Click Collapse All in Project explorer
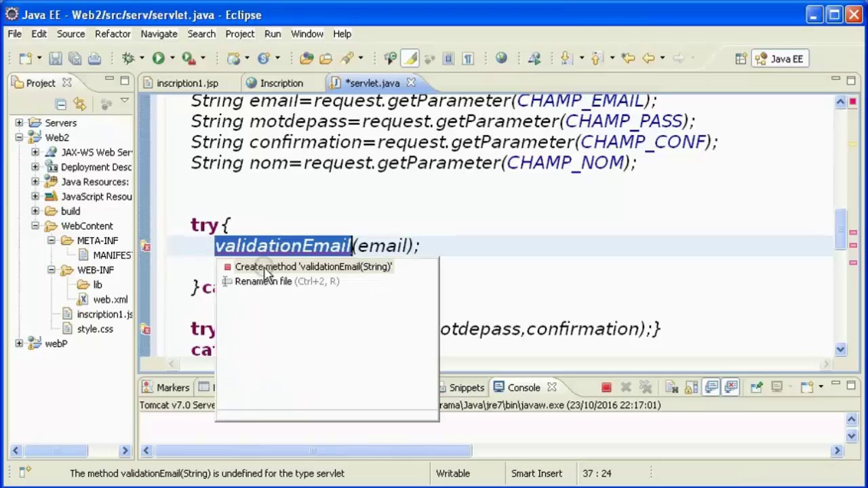868x488 pixels. tap(60, 104)
